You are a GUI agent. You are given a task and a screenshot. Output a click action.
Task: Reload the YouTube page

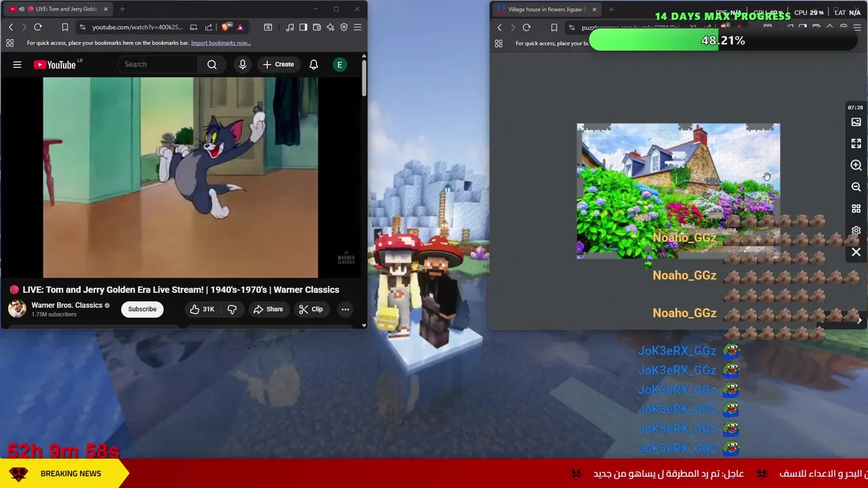tap(38, 27)
